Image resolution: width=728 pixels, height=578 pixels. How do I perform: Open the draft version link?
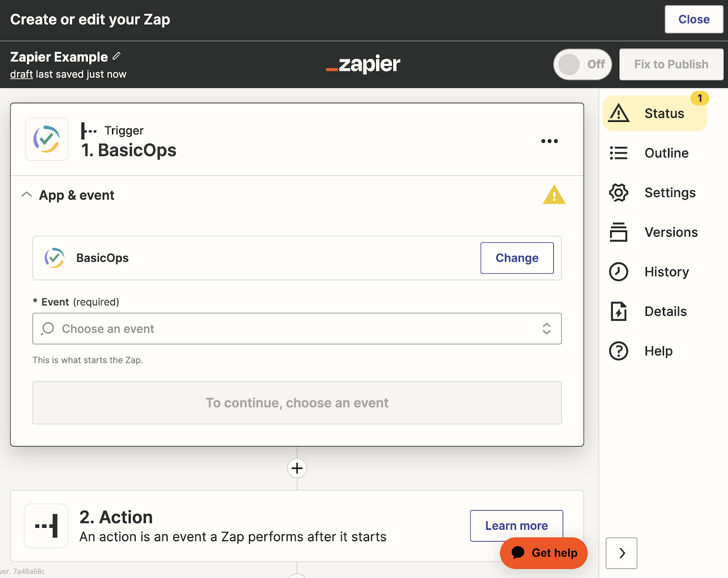tap(21, 74)
